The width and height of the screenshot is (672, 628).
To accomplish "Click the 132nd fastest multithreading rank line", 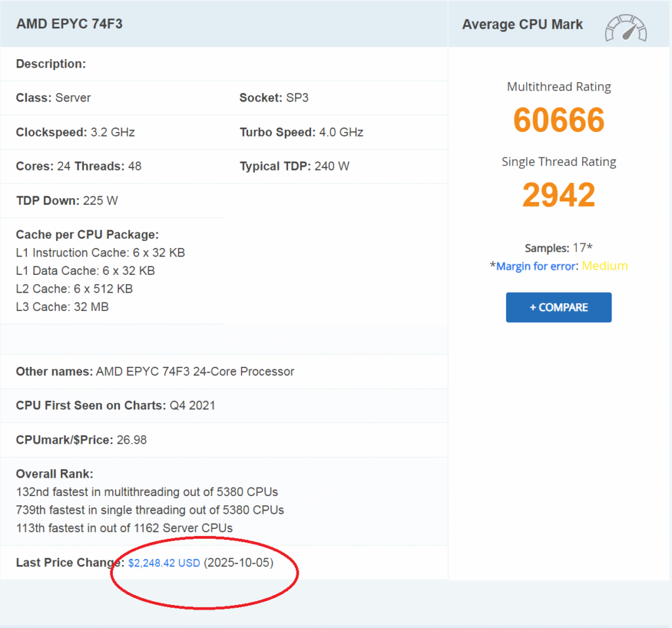I will 147,492.
